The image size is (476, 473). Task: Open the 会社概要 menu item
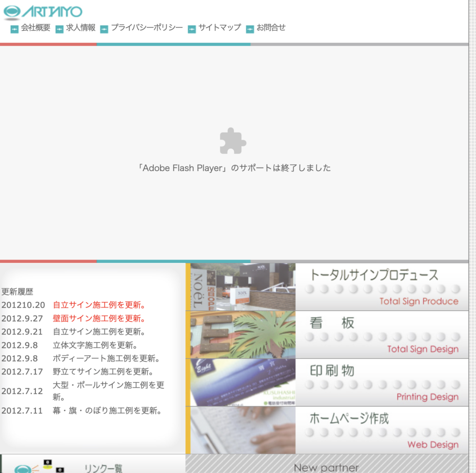[36, 27]
